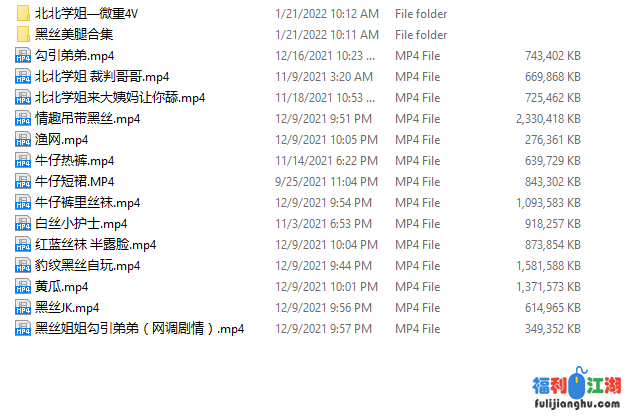632x419 pixels.
Task: Click the MP4 icon beside 黑丝JK.mp4
Action: 23,307
